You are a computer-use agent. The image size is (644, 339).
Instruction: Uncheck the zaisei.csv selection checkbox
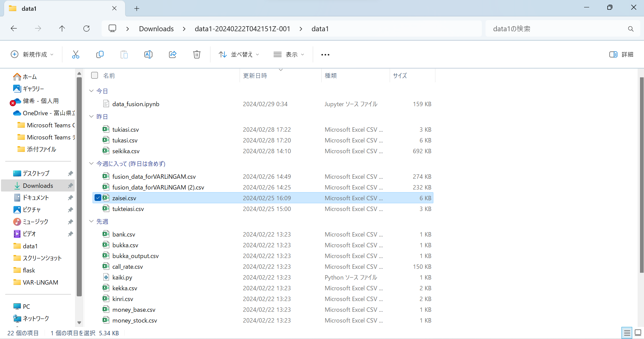[x=98, y=198]
